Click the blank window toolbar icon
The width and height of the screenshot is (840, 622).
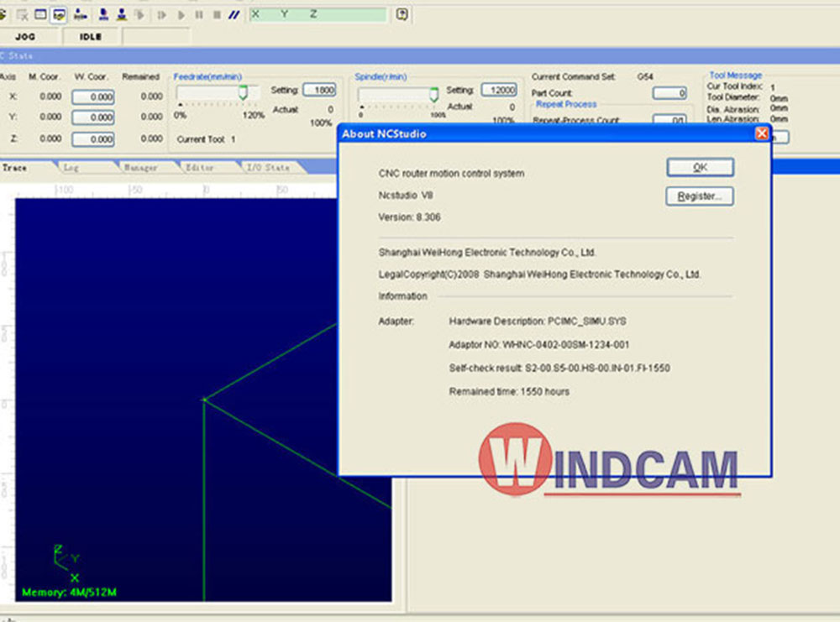pyautogui.click(x=40, y=14)
